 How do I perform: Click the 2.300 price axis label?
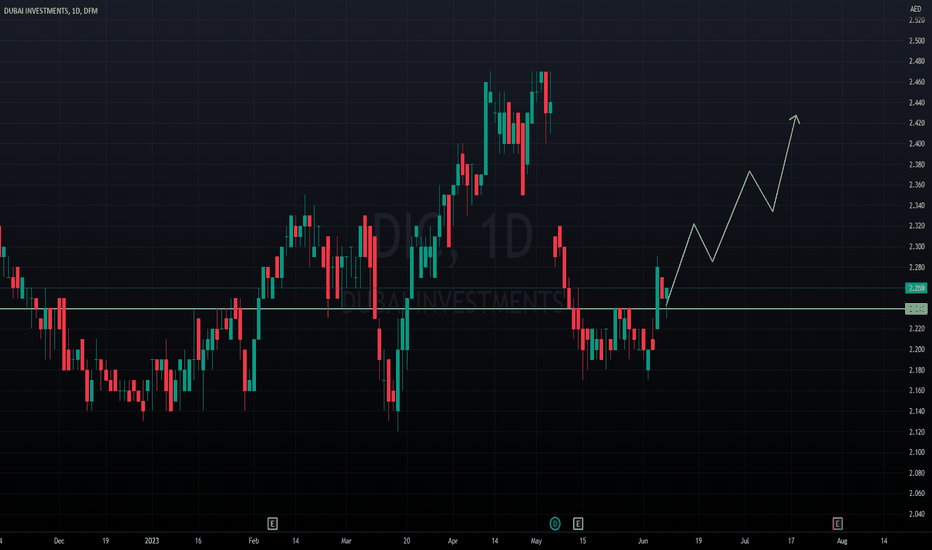point(917,247)
